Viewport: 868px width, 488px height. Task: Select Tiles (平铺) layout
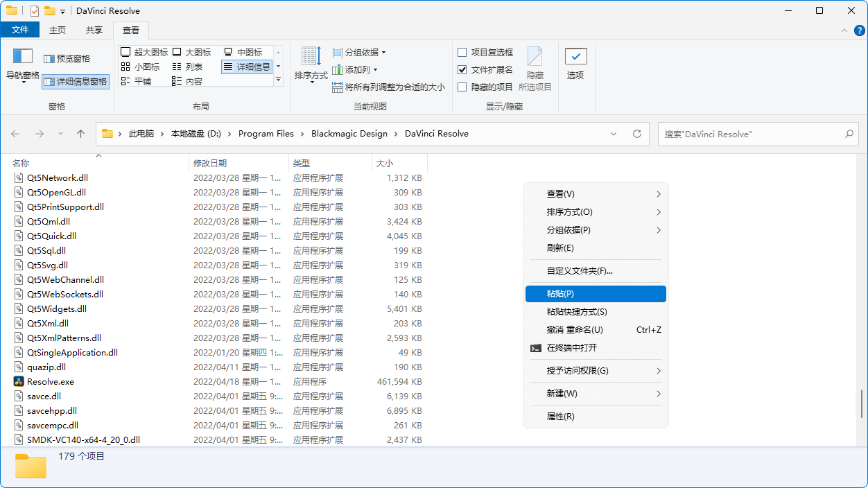point(136,81)
